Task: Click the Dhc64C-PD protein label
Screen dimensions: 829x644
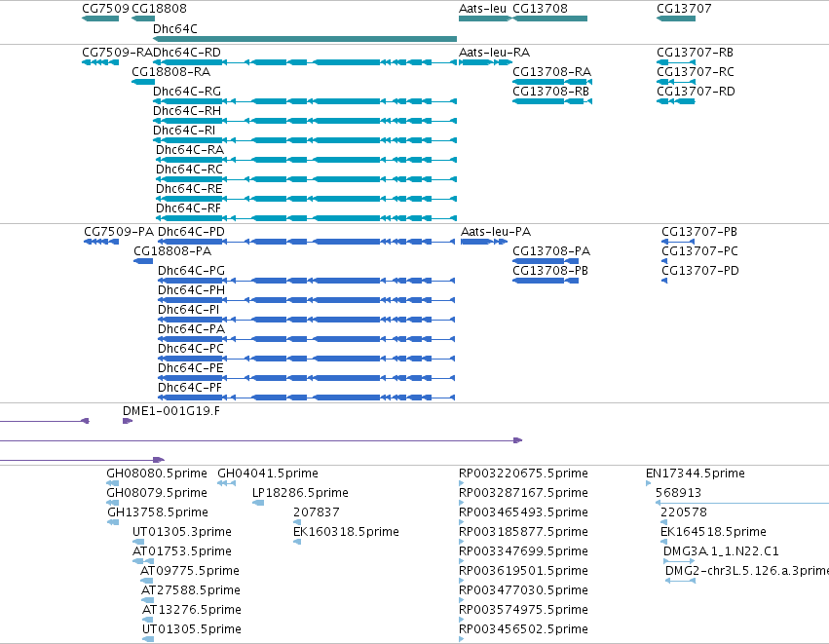Action: (191, 232)
